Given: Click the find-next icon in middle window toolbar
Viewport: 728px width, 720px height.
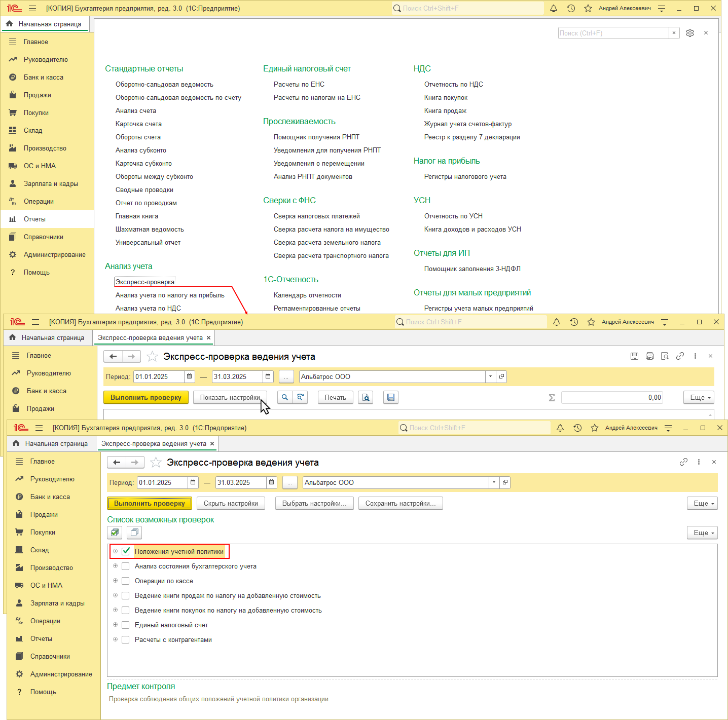Looking at the screenshot, I should 301,397.
